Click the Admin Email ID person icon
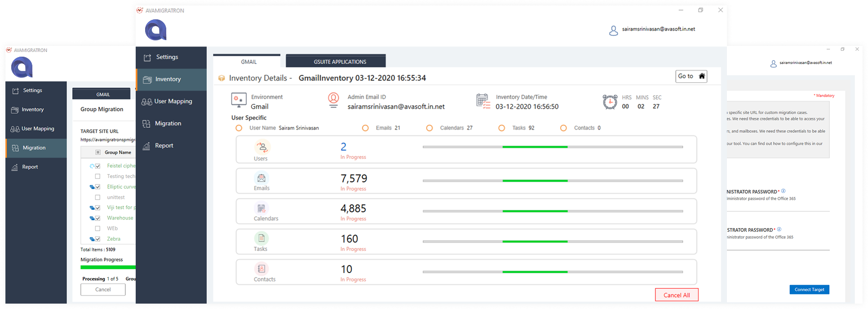Screen dimensions: 868x309 [333, 100]
